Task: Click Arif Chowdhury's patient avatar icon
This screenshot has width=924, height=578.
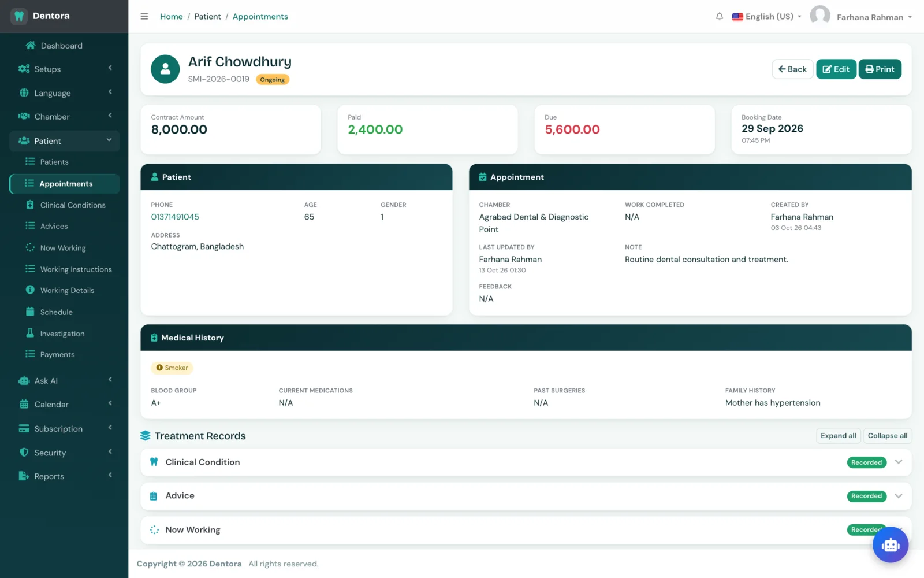Action: tap(165, 69)
